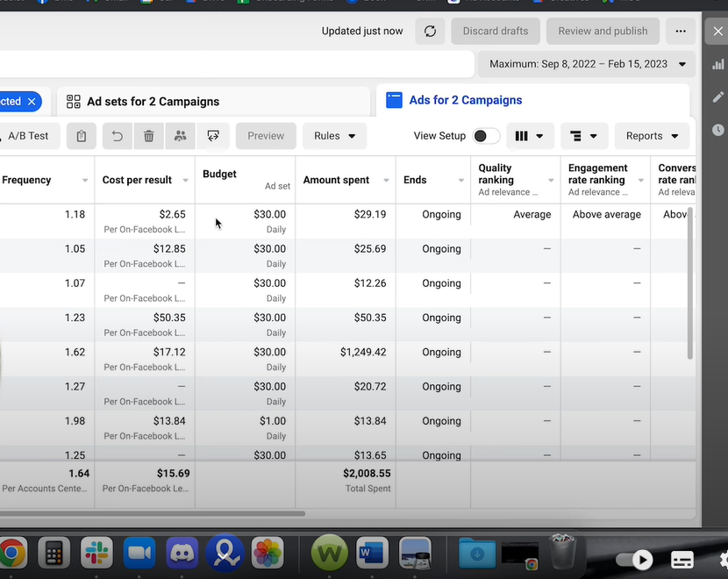This screenshot has height=579, width=728.
Task: Open the Frequency column sort arrow
Action: (x=85, y=180)
